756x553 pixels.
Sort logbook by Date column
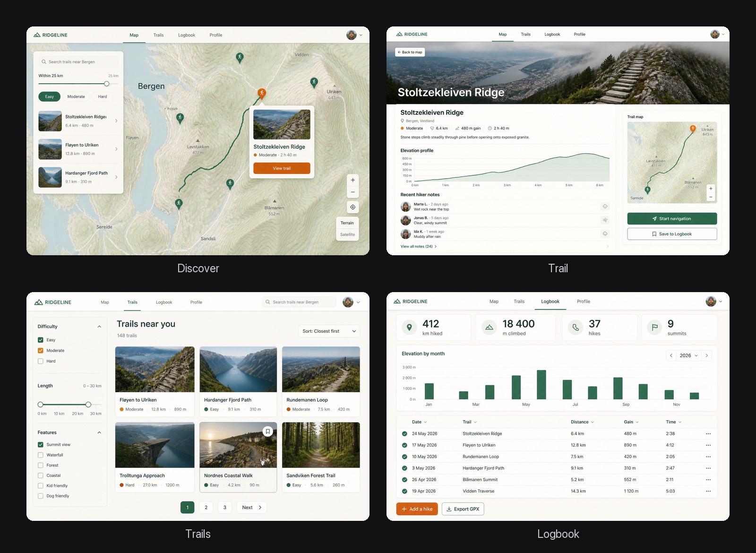coord(419,422)
